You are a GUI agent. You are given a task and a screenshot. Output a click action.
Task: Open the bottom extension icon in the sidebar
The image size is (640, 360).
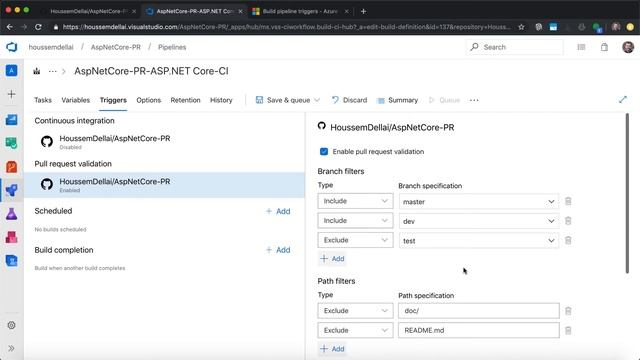click(x=11, y=260)
